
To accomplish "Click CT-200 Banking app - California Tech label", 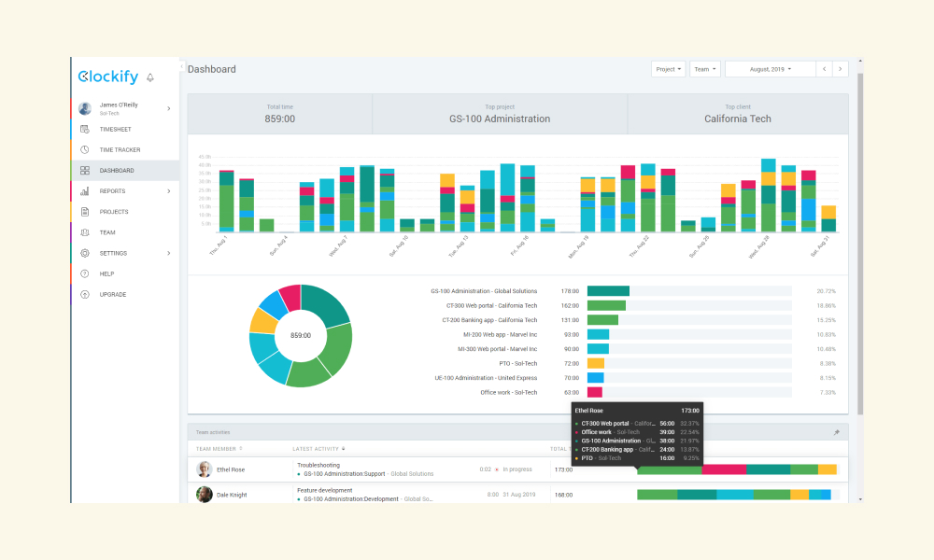I will (x=489, y=320).
